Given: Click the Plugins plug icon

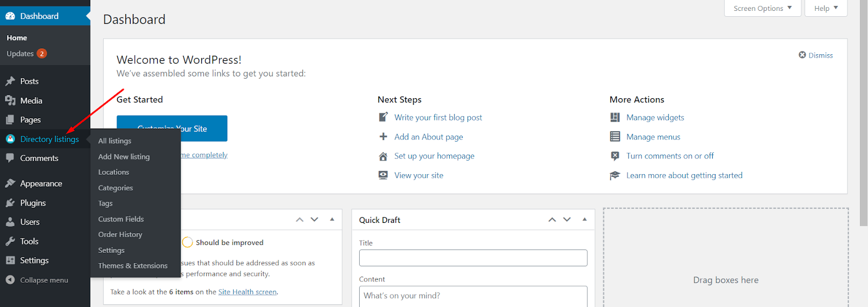Looking at the screenshot, I should 10,203.
